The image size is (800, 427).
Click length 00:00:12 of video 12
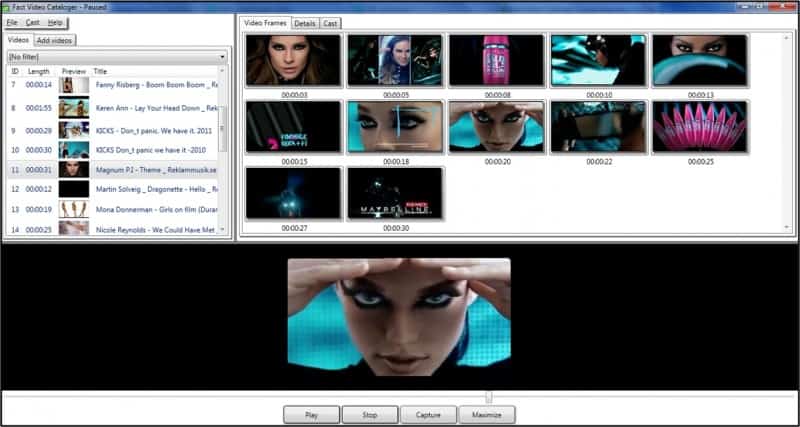tap(39, 189)
